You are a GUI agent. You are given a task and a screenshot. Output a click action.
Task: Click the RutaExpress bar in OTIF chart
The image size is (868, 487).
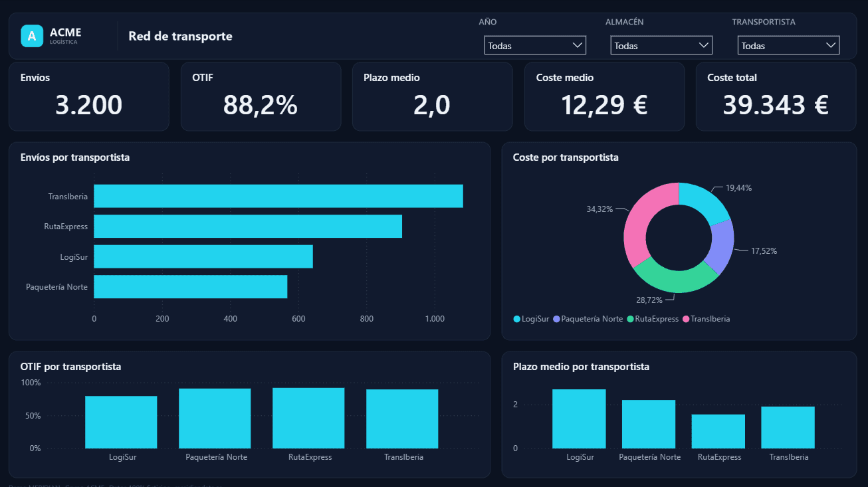308,418
